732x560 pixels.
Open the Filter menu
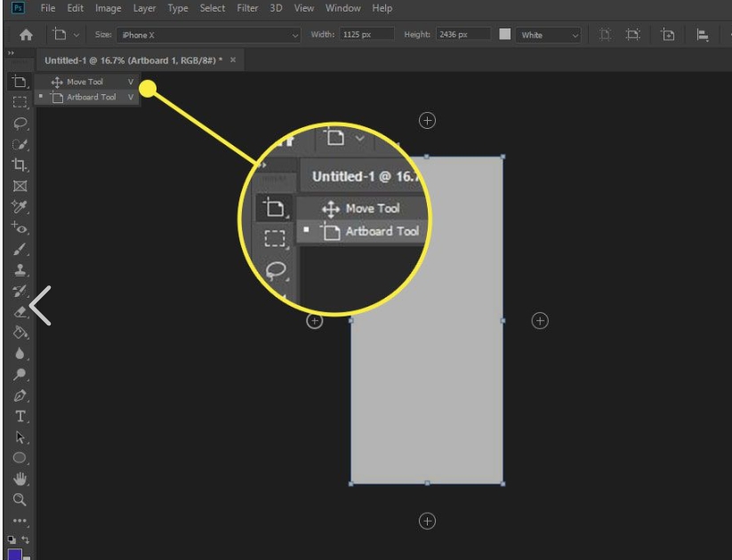point(247,8)
